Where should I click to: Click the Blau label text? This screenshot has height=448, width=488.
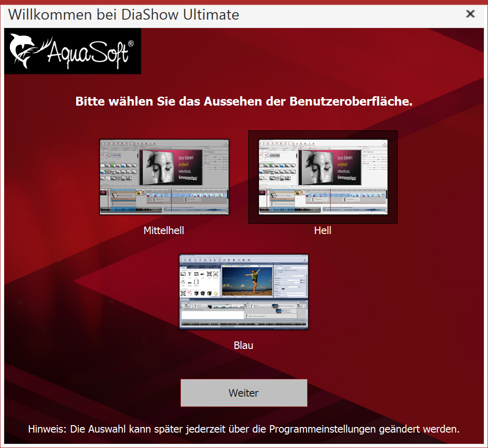[244, 345]
